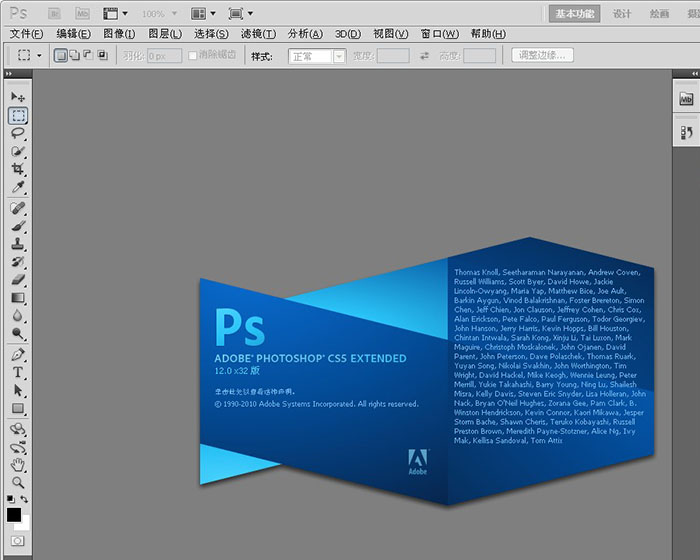Expand the tools panel to two columns
Viewport: 700px width, 560px height.
point(8,74)
